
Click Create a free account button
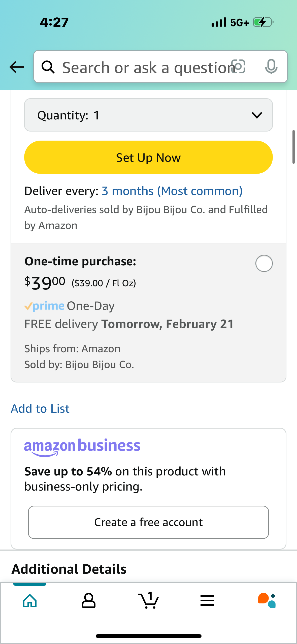tap(148, 522)
